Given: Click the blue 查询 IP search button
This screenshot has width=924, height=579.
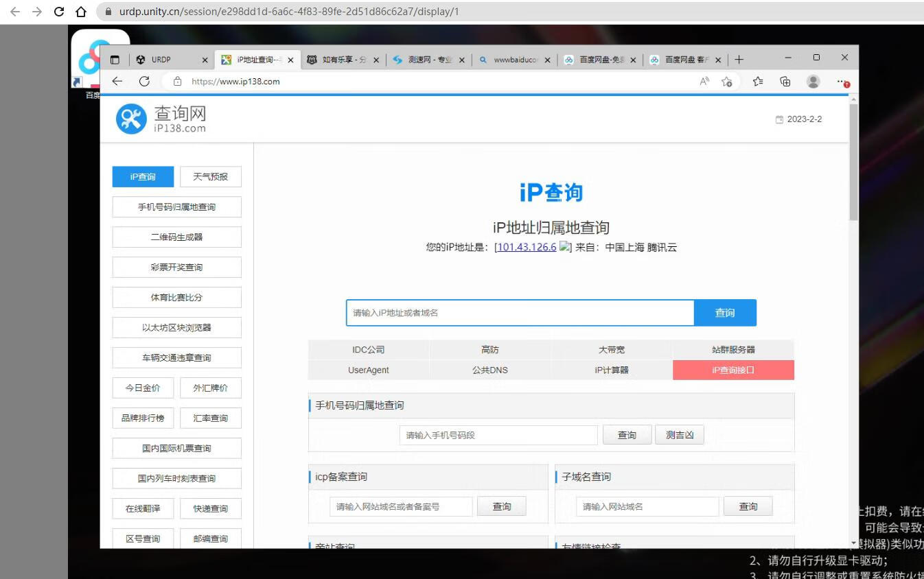Looking at the screenshot, I should (725, 313).
